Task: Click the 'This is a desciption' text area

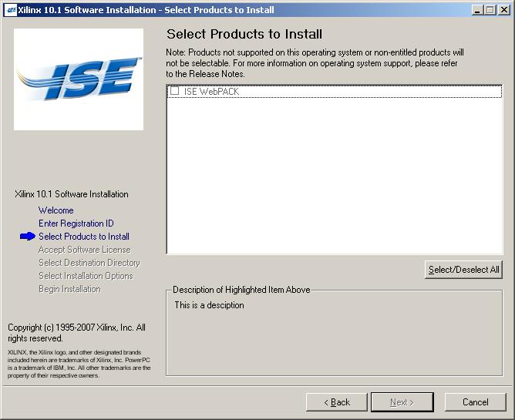Action: click(x=209, y=305)
